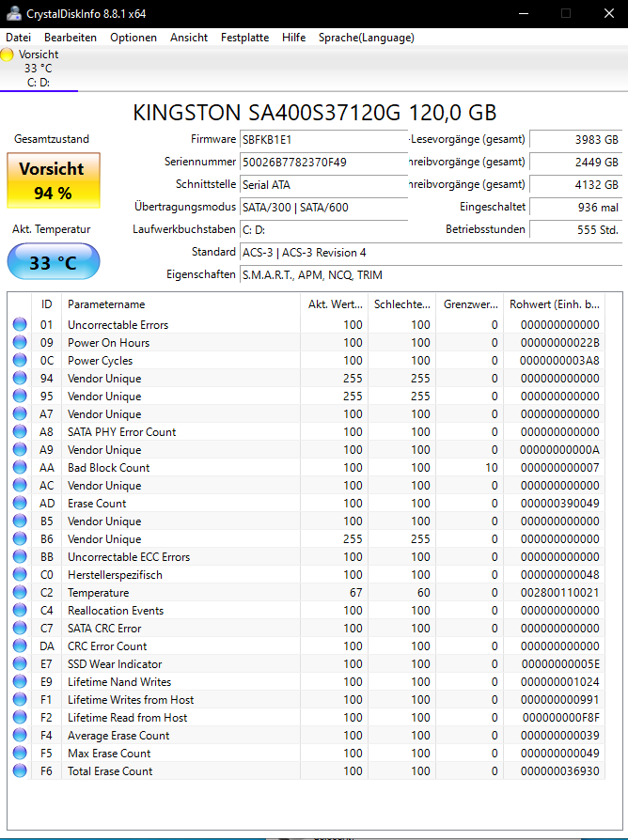Click threshold value 10 in Bad Block Count row
The height and width of the screenshot is (840, 628).
(x=492, y=468)
